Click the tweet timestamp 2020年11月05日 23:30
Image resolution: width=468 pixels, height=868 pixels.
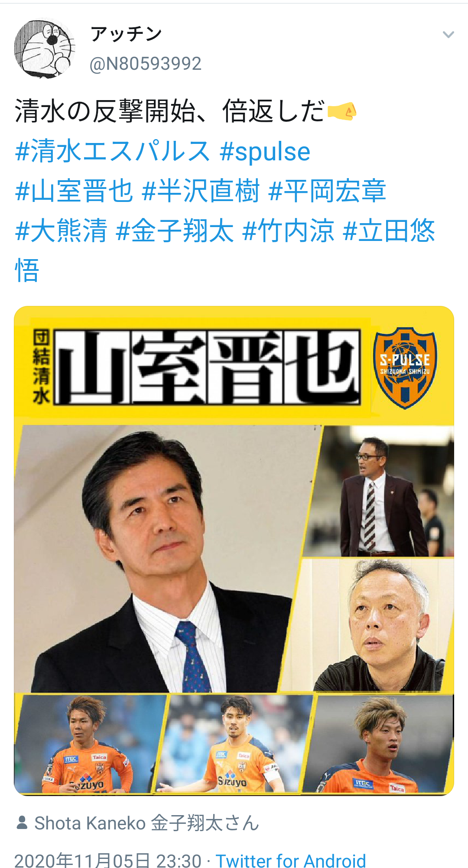coord(108,861)
